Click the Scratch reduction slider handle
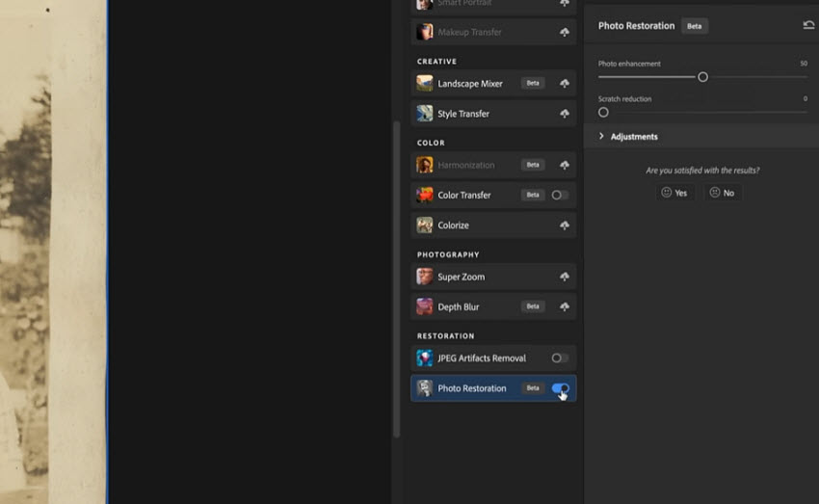Screen dimensions: 819x504 tap(603, 113)
